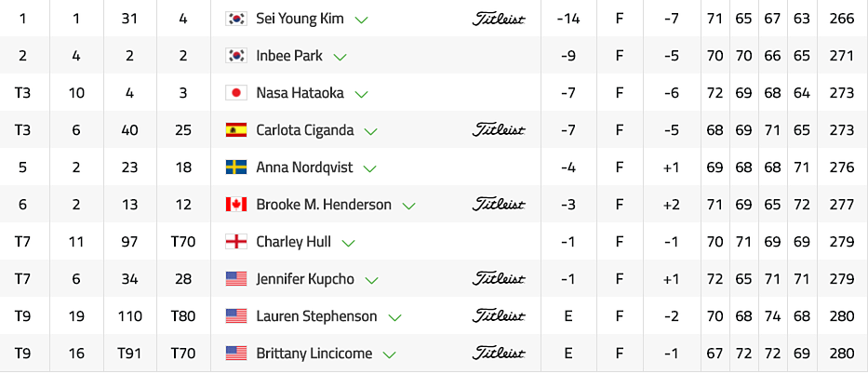Open Nasa Hataoka's player name link
This screenshot has height=374, width=868.
[301, 93]
